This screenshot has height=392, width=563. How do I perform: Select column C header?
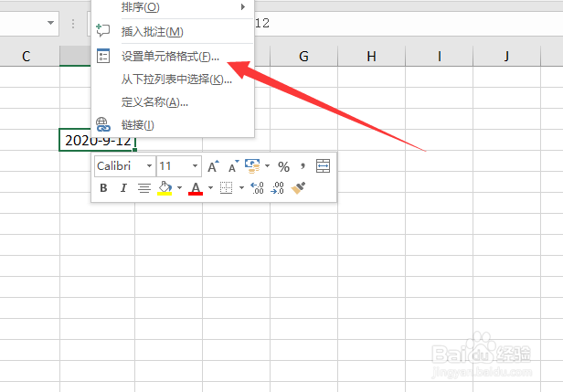pyautogui.click(x=26, y=57)
